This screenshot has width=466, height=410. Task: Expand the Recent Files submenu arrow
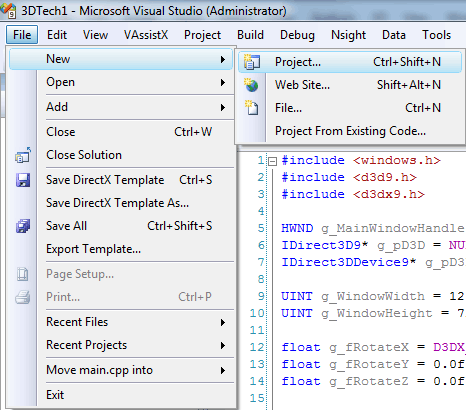point(223,322)
